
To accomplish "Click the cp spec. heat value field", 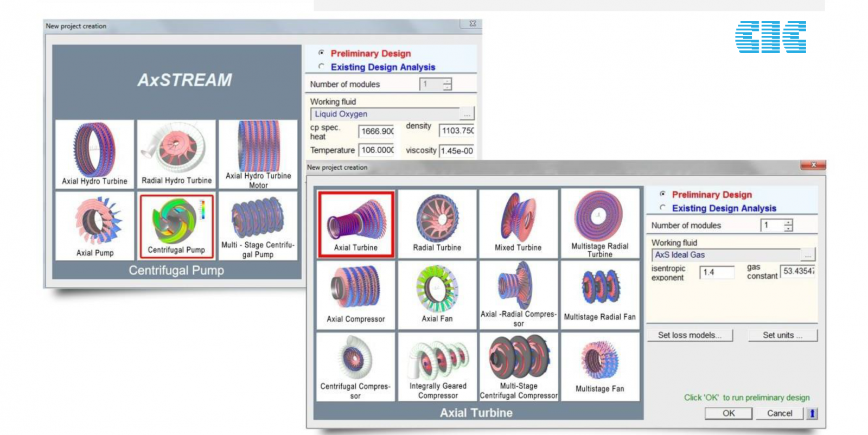I will coord(376,131).
